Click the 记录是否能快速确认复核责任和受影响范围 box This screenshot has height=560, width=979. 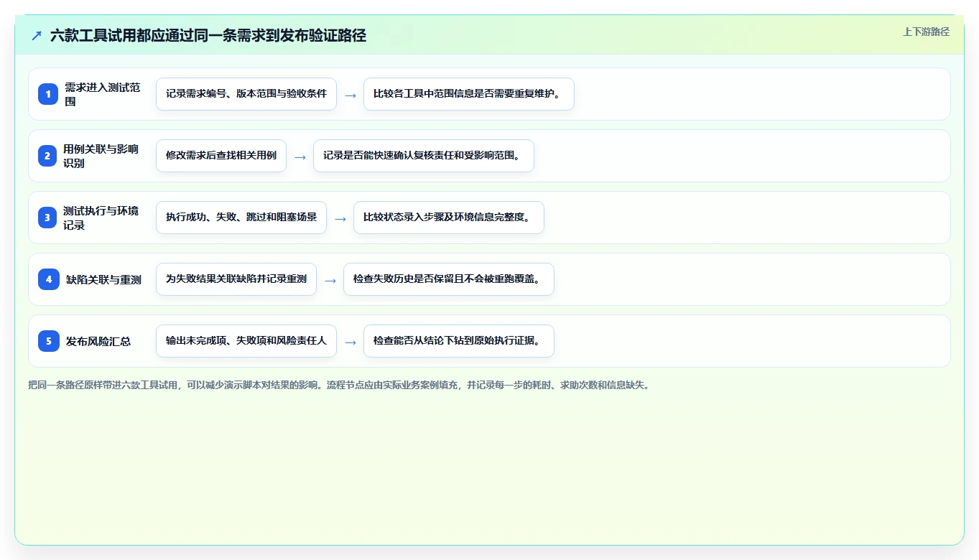coord(424,156)
